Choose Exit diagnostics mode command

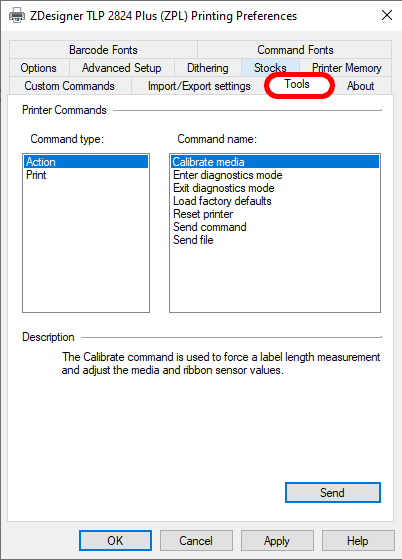point(275,188)
